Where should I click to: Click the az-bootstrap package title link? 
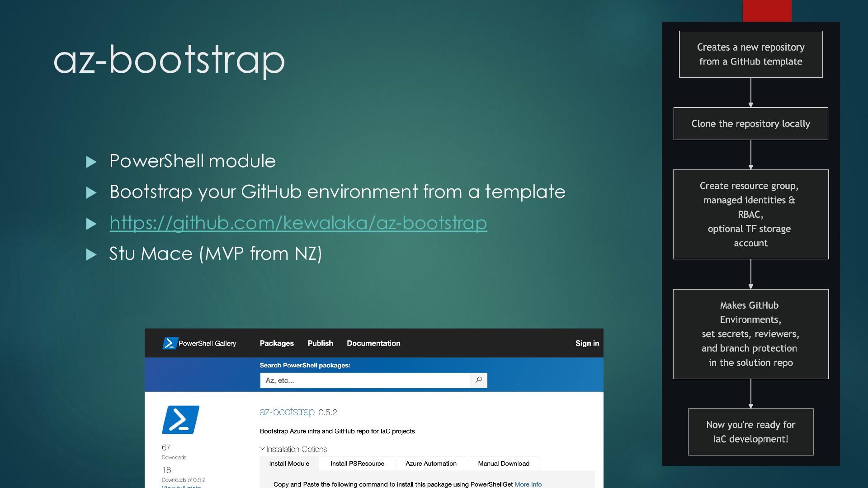(x=287, y=412)
